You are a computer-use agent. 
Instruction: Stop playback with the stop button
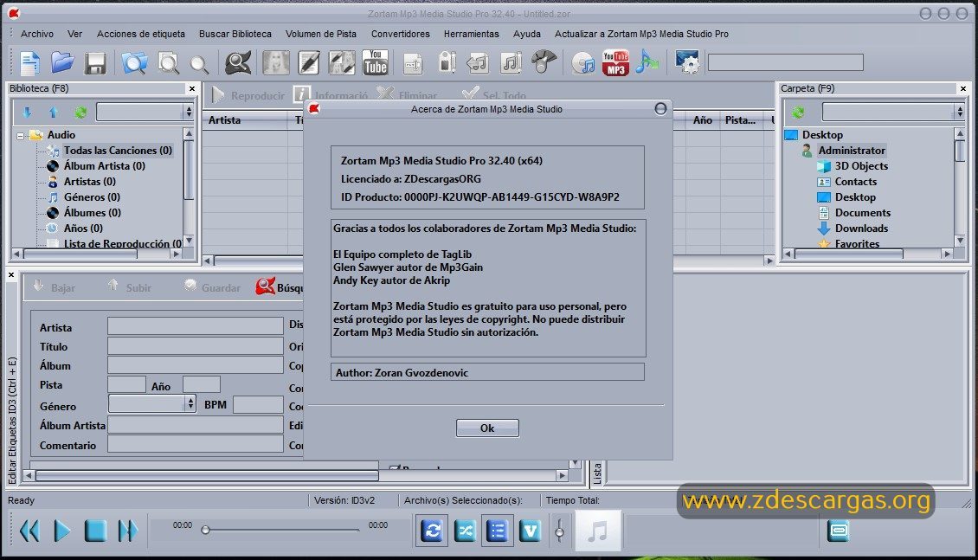(95, 531)
